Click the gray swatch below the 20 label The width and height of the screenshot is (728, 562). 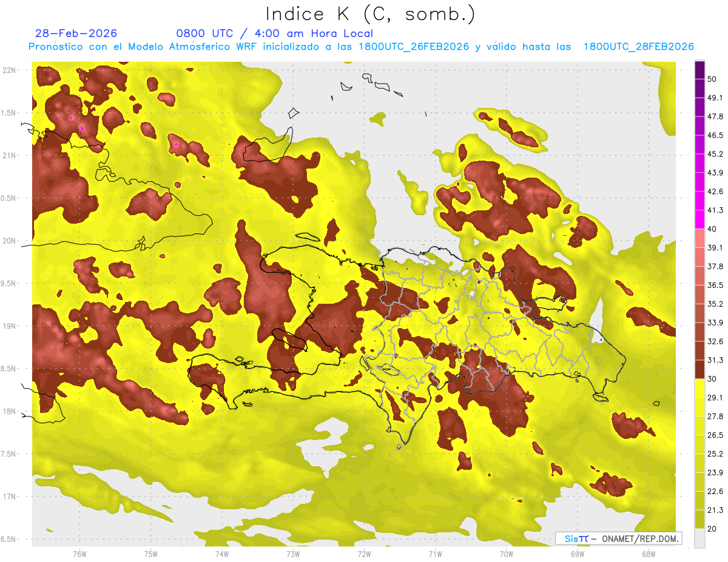pyautogui.click(x=699, y=538)
